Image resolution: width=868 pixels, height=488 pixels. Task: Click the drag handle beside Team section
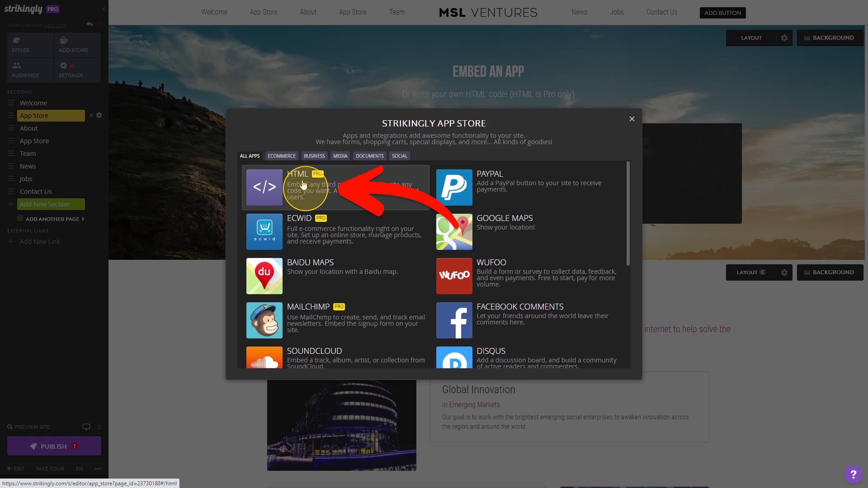click(11, 154)
